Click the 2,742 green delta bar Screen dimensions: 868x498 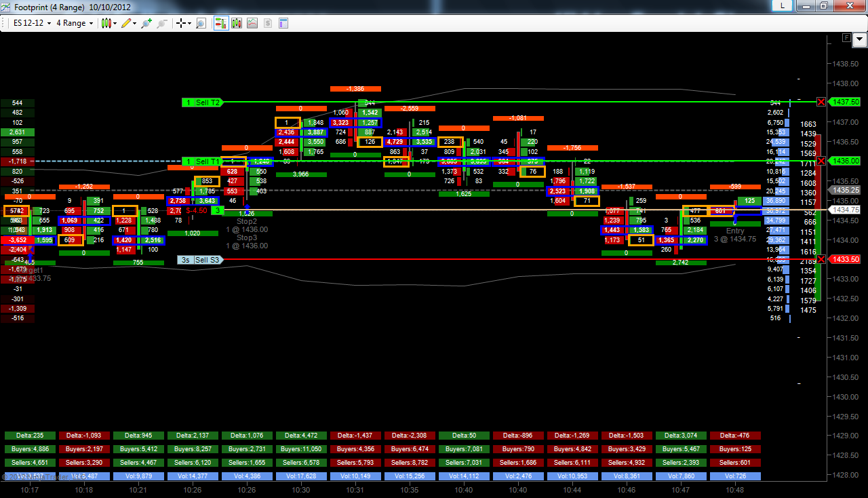click(x=681, y=262)
